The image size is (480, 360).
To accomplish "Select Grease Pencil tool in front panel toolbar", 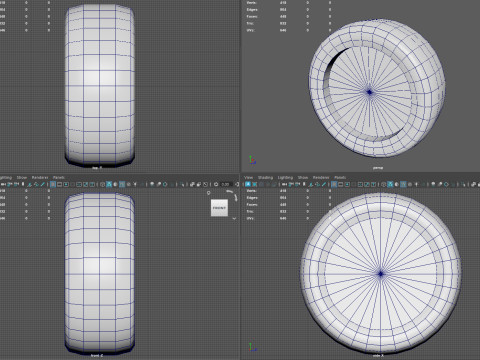I will click(x=42, y=184).
